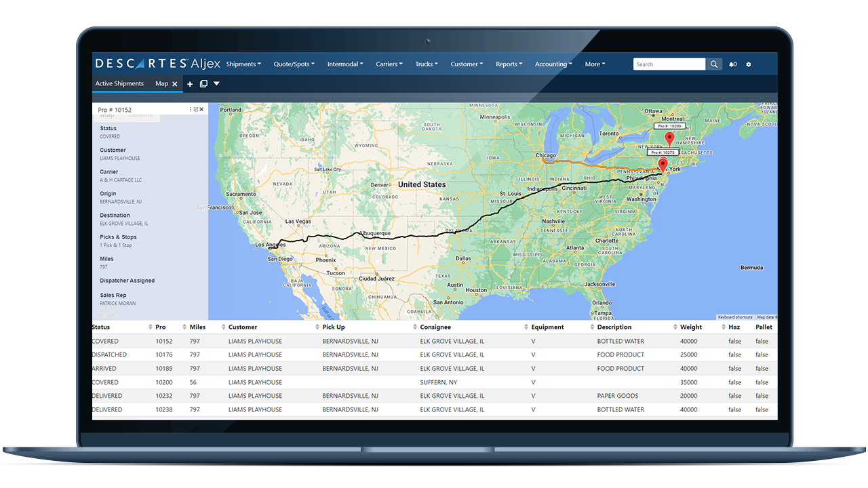Expand the Trucks menu

[x=427, y=64]
